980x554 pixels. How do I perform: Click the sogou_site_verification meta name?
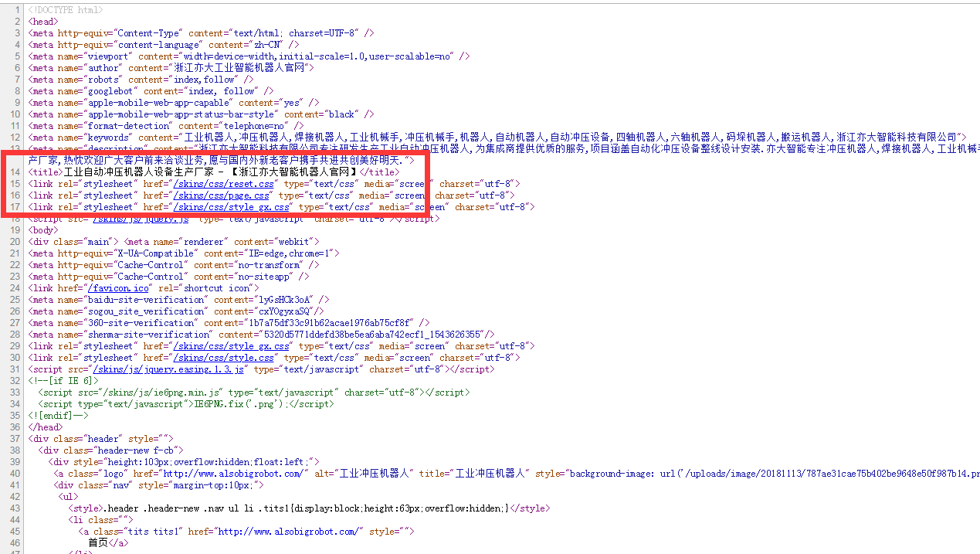[145, 311]
